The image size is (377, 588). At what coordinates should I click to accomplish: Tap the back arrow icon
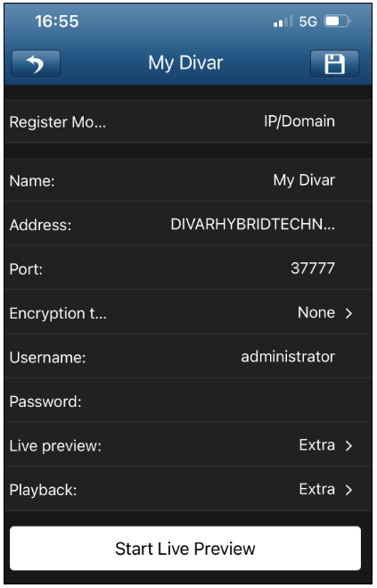point(36,63)
